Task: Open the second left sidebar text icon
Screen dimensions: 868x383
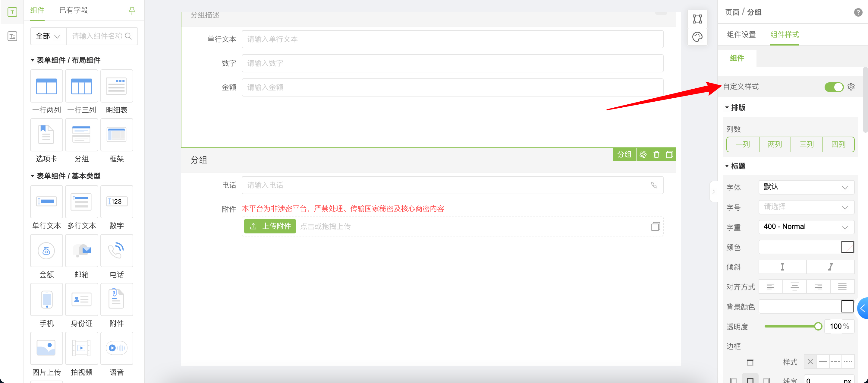Action: (x=12, y=36)
